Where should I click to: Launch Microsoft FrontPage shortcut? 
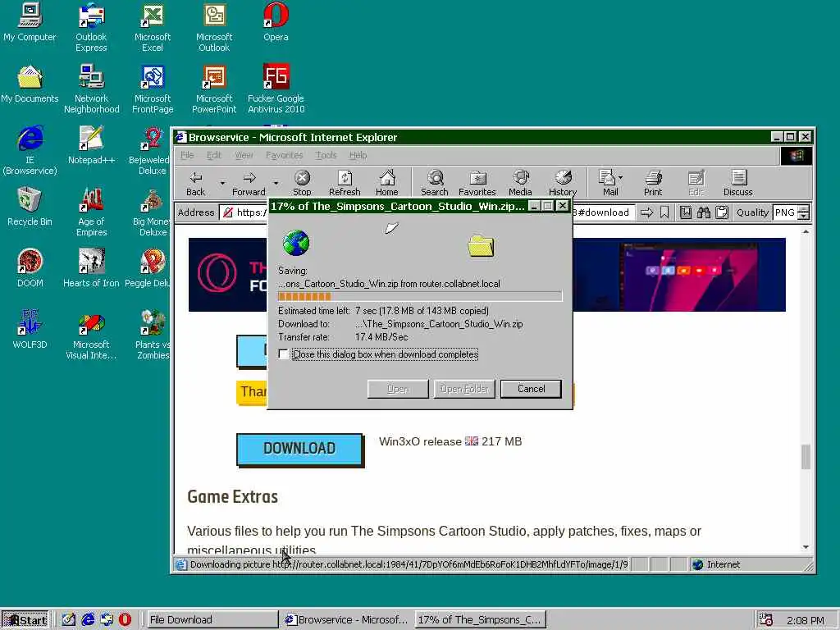tap(153, 89)
